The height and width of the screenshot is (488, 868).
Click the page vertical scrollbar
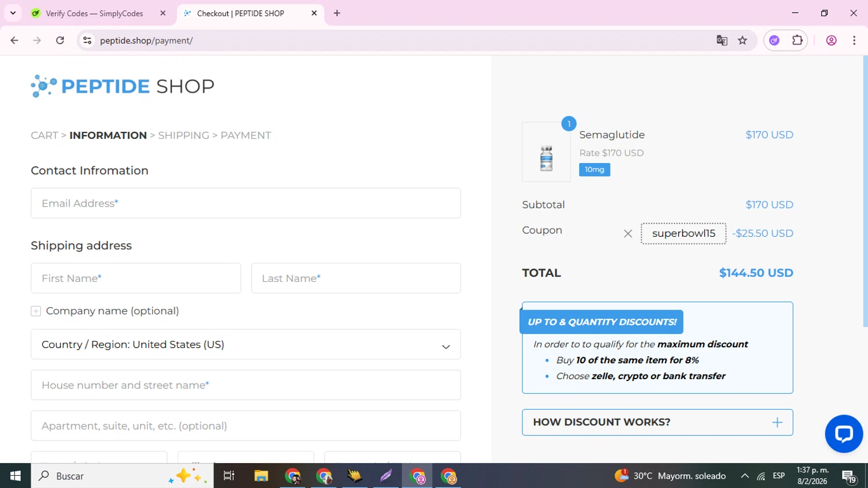click(x=865, y=191)
